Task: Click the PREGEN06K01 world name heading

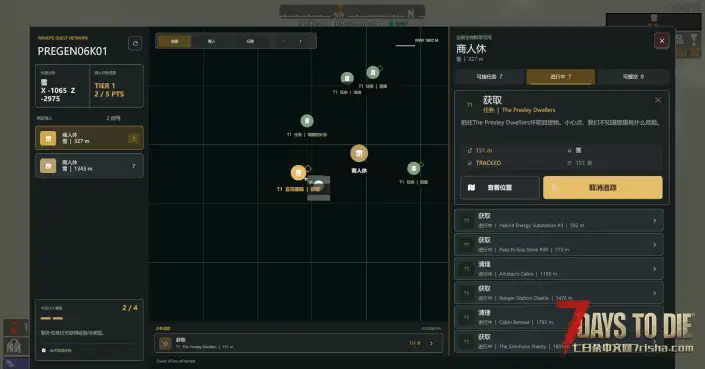Action: (x=72, y=51)
